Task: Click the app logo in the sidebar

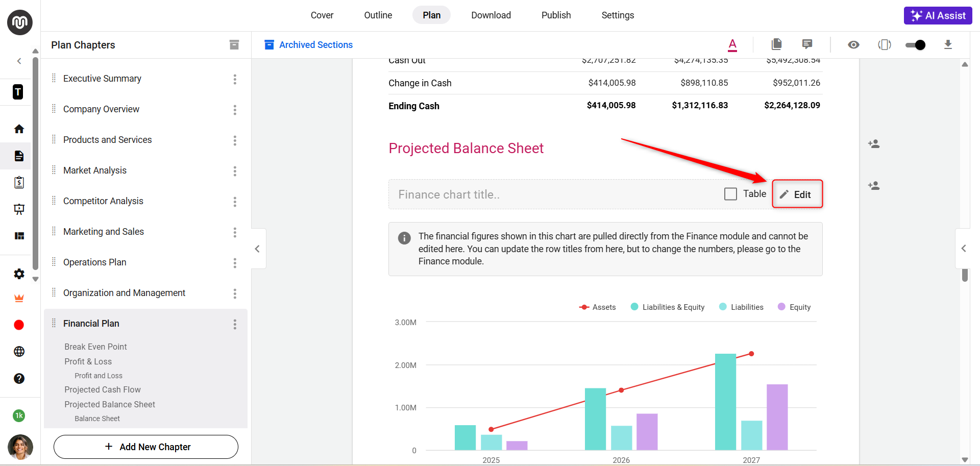Action: coord(20,22)
